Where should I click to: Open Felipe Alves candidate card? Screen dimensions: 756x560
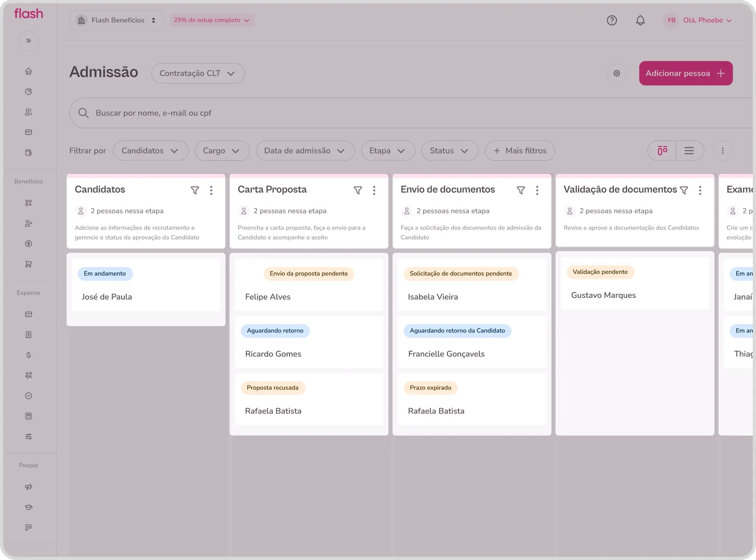[x=309, y=285]
